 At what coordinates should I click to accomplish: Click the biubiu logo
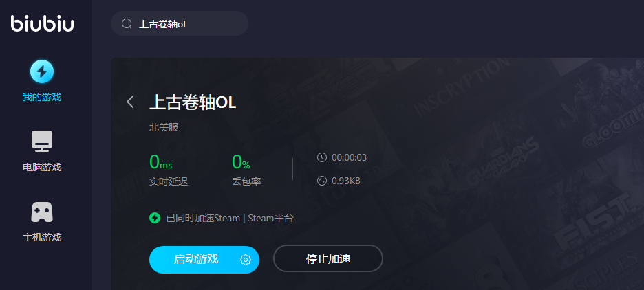pos(42,23)
